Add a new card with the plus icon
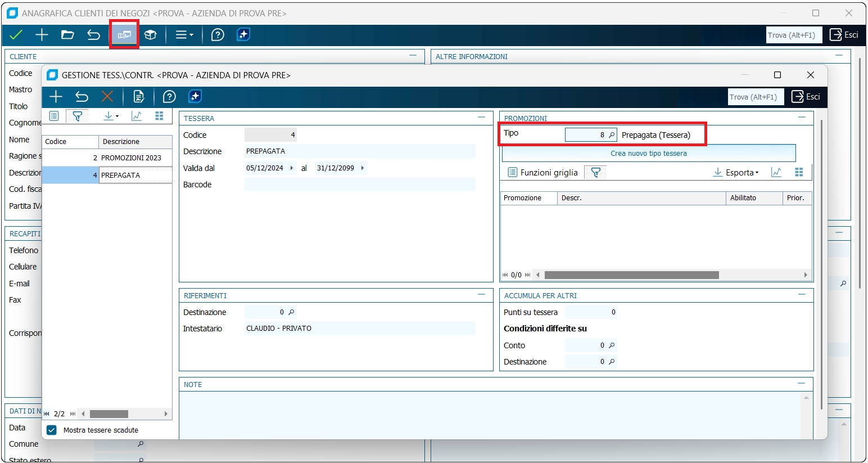The image size is (868, 463). pos(56,97)
